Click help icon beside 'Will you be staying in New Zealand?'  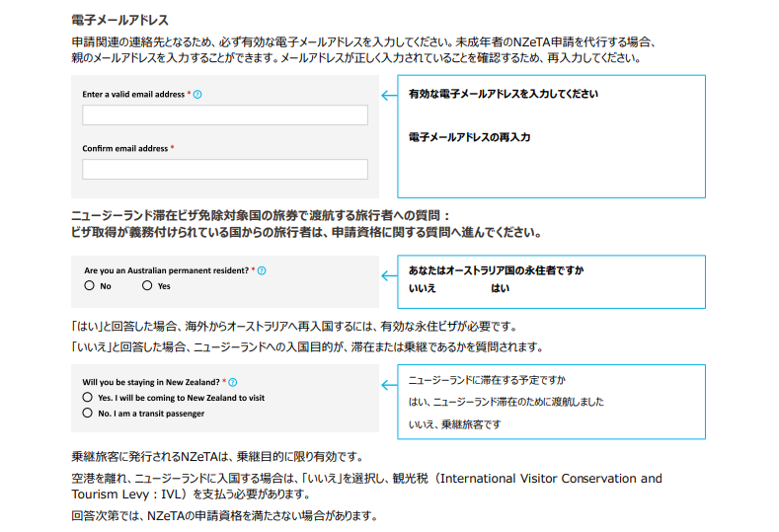(x=232, y=383)
